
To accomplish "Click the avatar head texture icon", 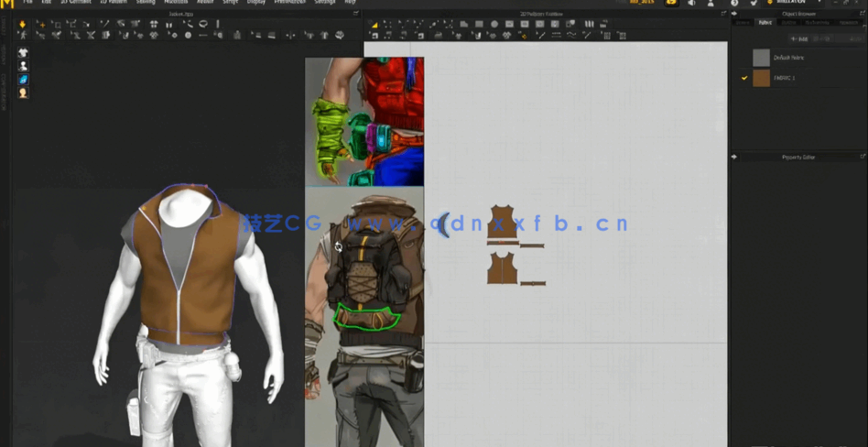I will (x=23, y=93).
